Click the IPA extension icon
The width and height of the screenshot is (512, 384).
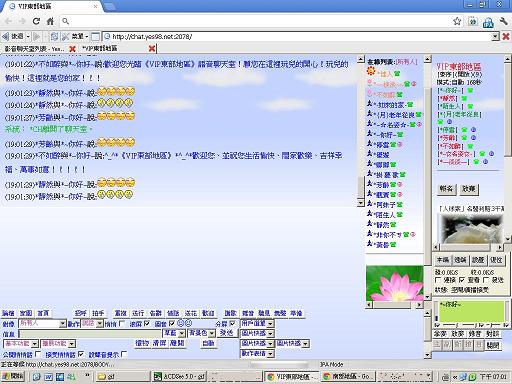[x=488, y=22]
